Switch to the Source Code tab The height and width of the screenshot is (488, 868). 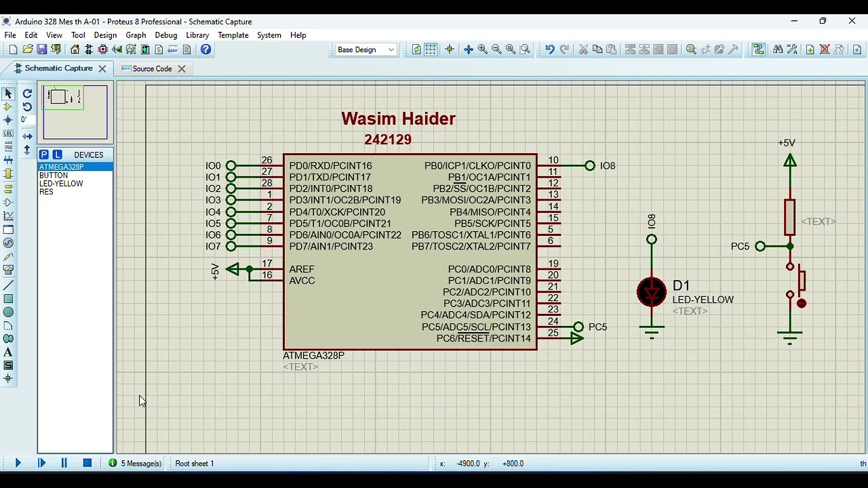152,68
